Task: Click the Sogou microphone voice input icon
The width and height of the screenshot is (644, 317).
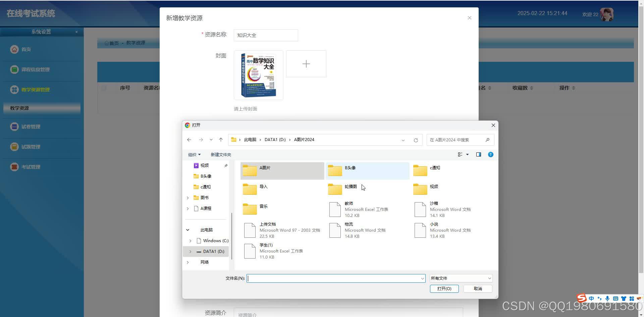Action: 607,298
